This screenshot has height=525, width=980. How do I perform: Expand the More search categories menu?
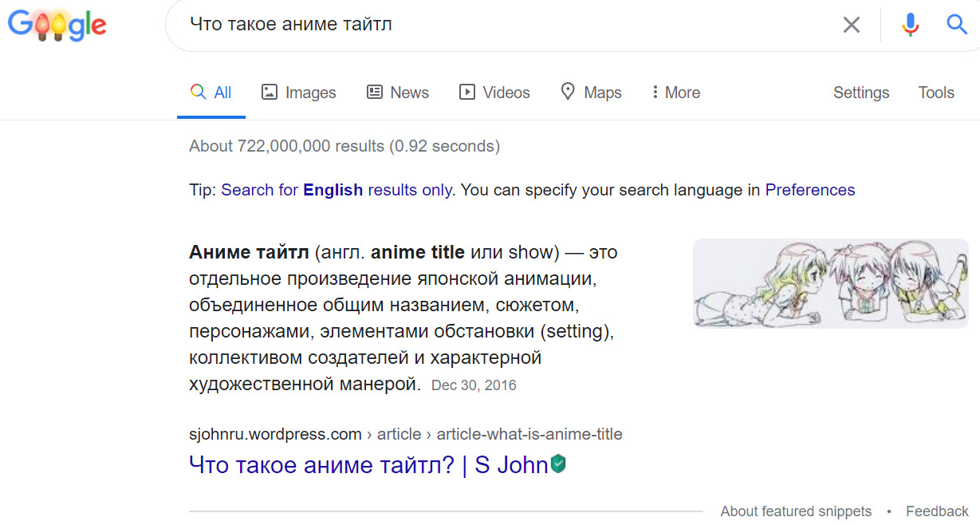675,93
